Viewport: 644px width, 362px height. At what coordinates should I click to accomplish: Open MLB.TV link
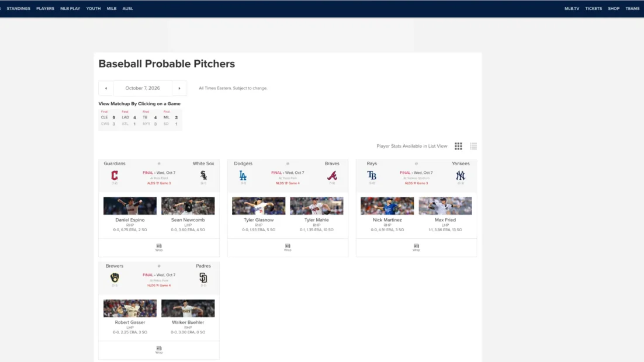tap(572, 9)
